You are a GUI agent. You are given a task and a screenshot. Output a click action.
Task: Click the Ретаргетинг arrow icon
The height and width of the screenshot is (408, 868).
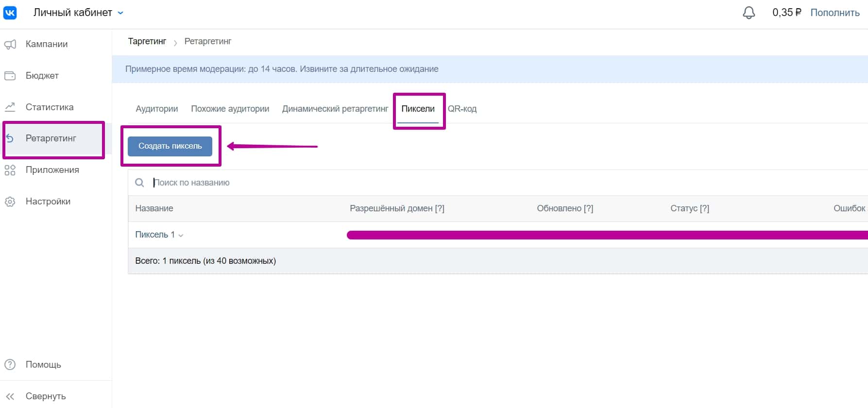point(10,138)
